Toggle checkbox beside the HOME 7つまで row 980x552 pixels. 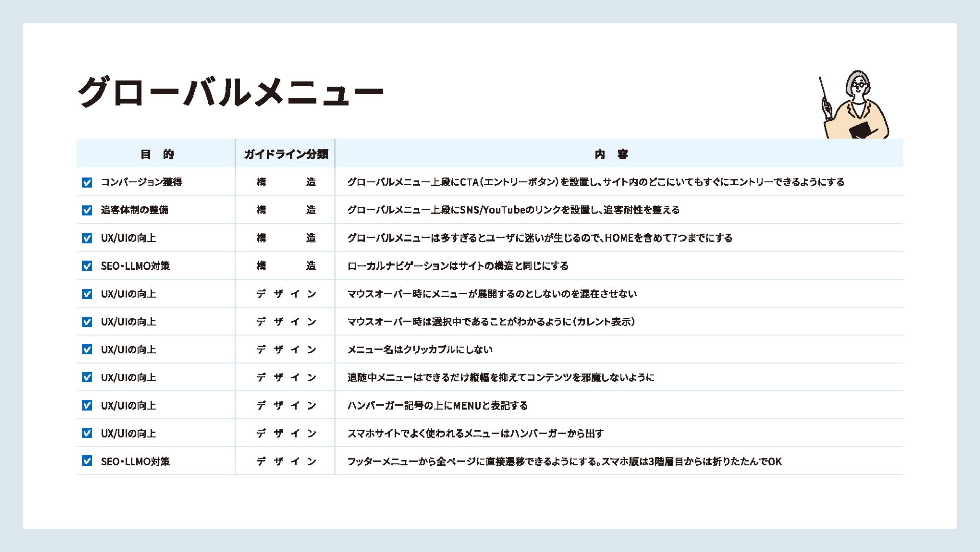87,238
